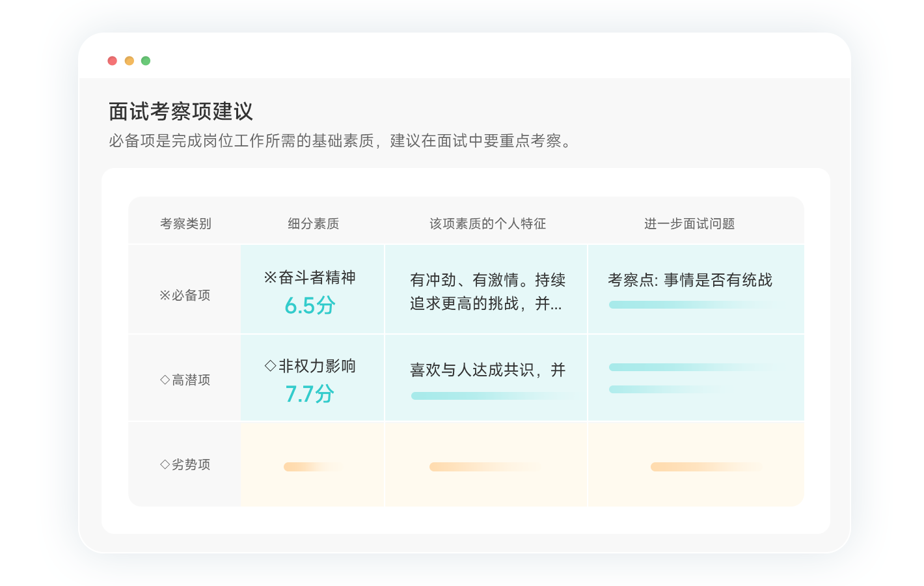
Task: Click the 面试考察项建议 page heading
Action: tap(181, 112)
